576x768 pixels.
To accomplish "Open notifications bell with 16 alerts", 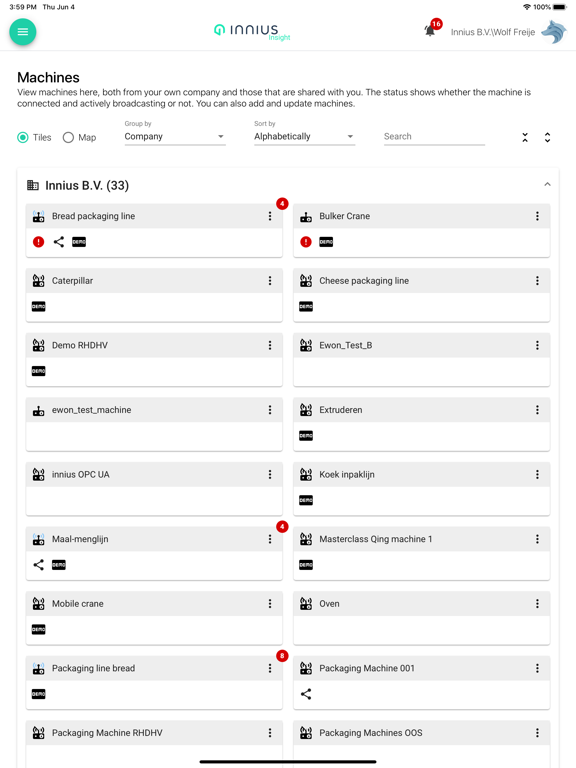I will [x=430, y=31].
